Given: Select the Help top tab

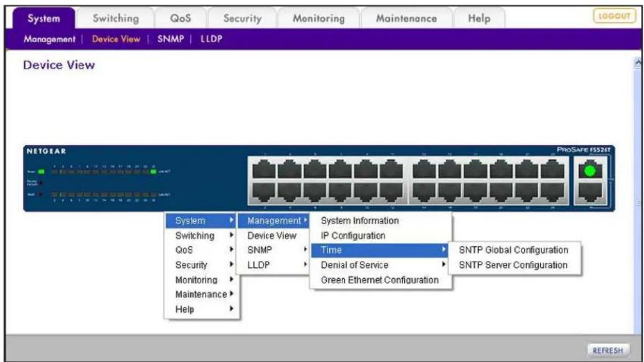Looking at the screenshot, I should pos(479,18).
